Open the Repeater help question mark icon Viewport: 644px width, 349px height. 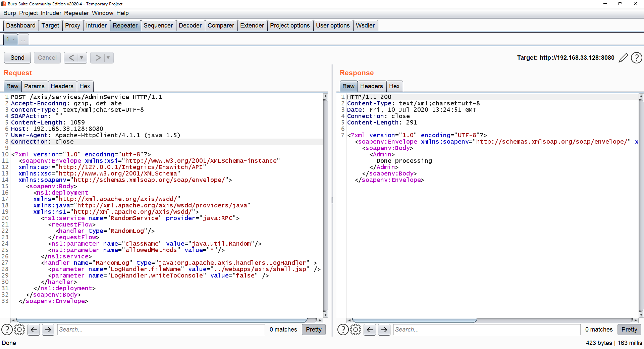pyautogui.click(x=636, y=58)
